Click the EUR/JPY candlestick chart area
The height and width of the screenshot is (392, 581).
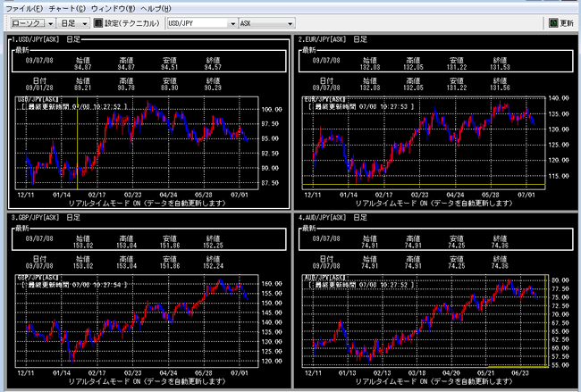[x=424, y=143]
